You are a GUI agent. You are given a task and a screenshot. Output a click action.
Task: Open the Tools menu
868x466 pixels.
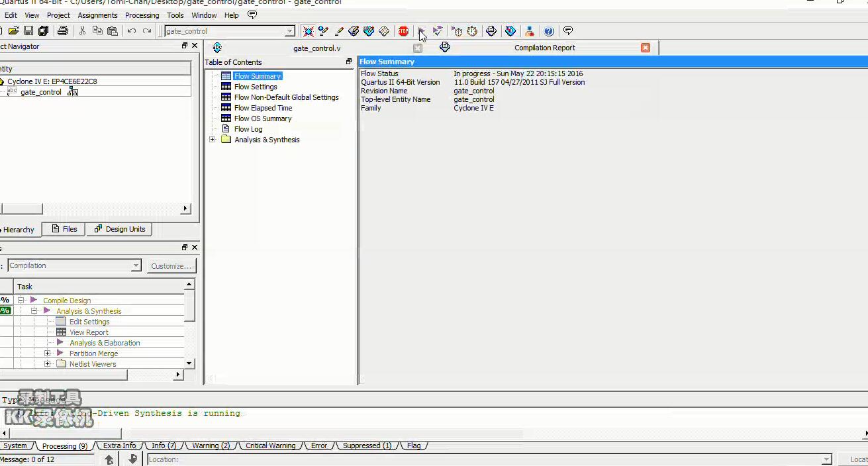(175, 15)
